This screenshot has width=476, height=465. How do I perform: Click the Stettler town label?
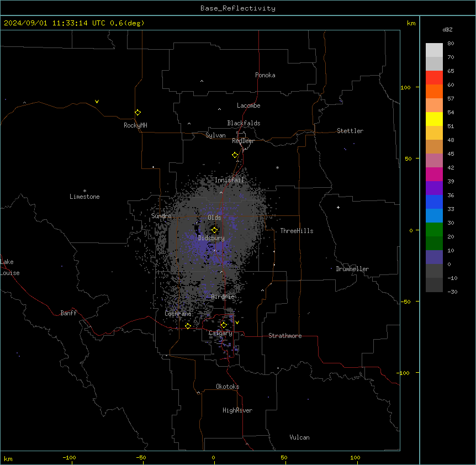350,131
